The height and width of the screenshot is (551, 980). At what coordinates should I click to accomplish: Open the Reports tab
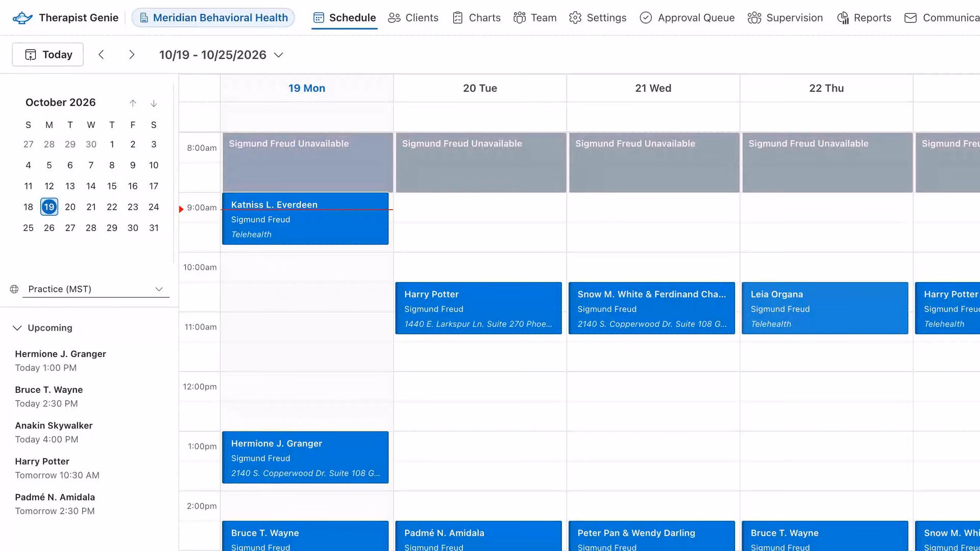tap(864, 18)
